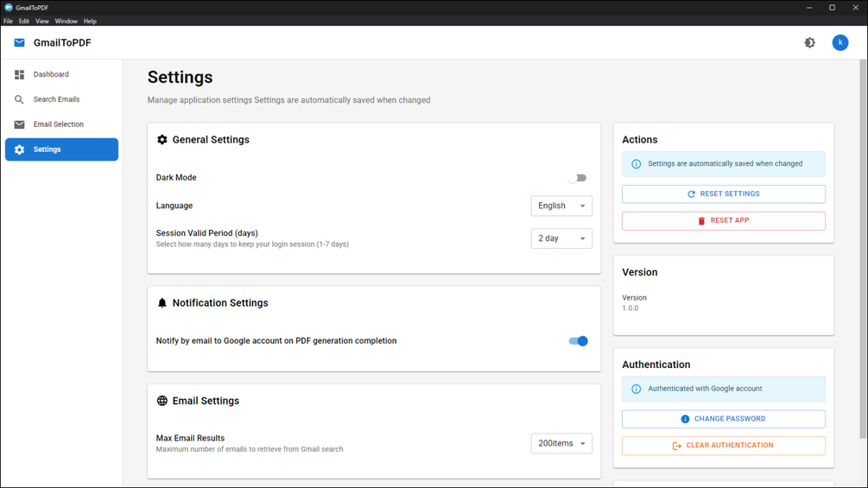This screenshot has height=488, width=868.
Task: Expand the Language dropdown
Action: pyautogui.click(x=561, y=206)
